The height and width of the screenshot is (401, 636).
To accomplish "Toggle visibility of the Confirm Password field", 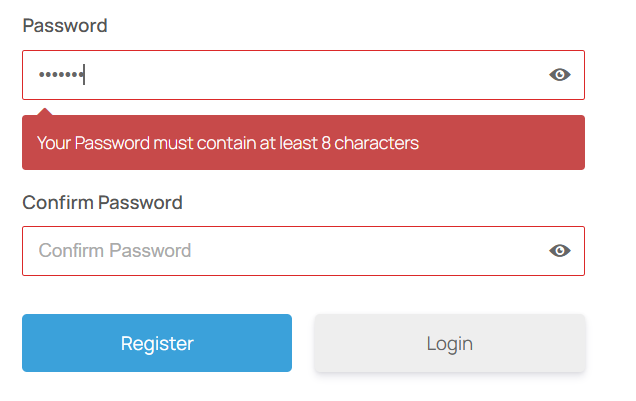I will (560, 251).
